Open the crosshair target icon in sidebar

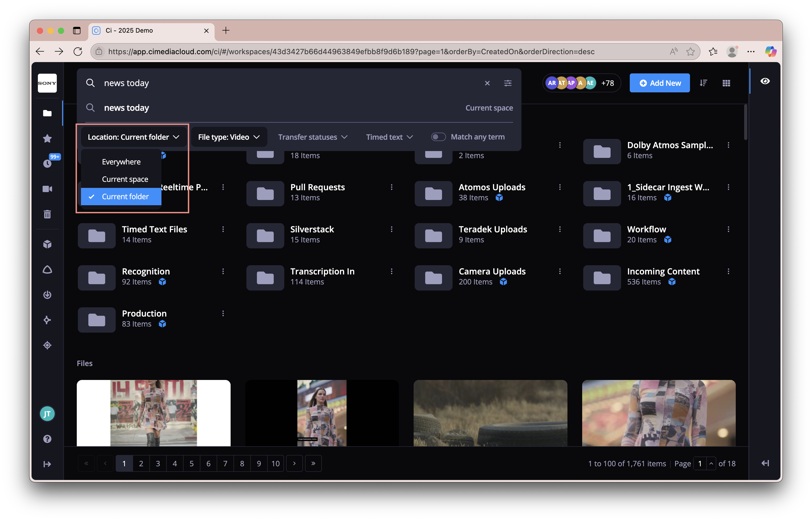tap(47, 345)
